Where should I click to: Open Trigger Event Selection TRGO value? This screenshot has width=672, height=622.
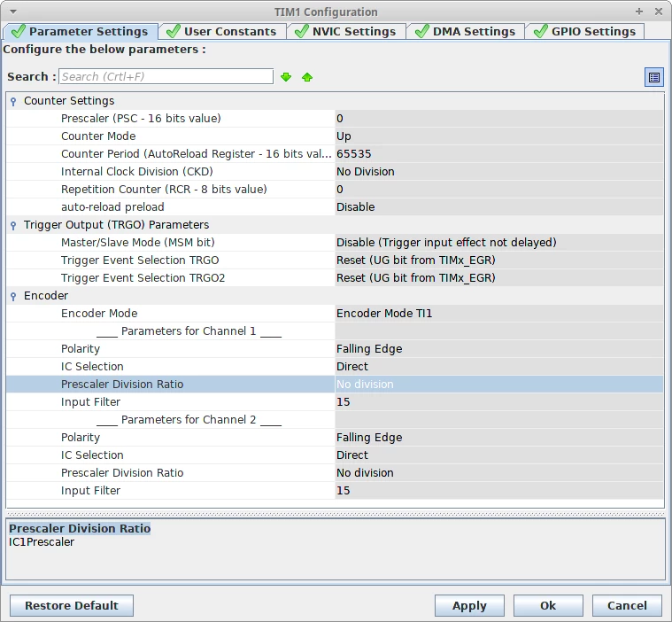click(499, 260)
